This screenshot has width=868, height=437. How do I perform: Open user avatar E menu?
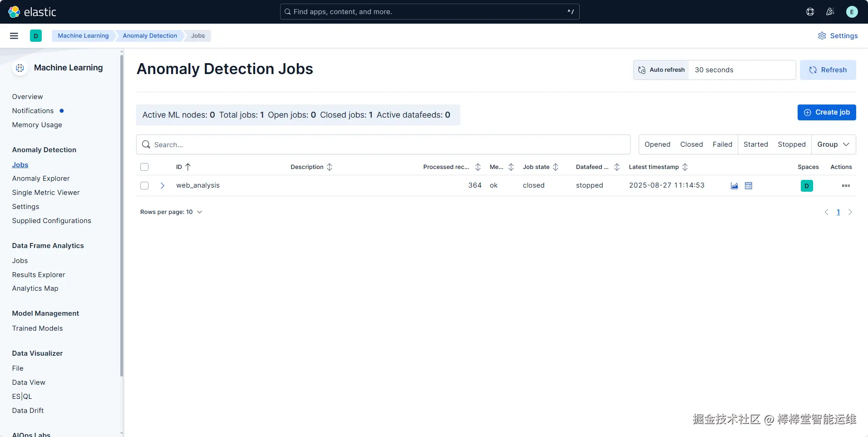pos(852,12)
